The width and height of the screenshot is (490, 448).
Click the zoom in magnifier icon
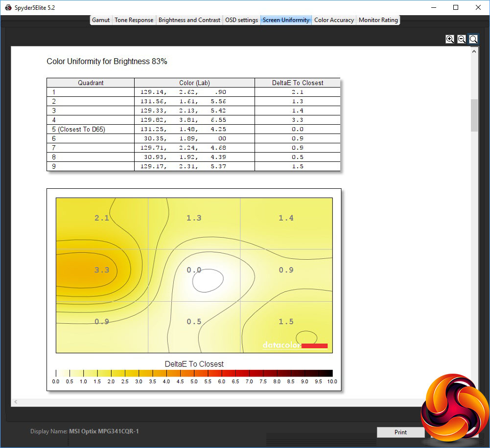pyautogui.click(x=450, y=39)
